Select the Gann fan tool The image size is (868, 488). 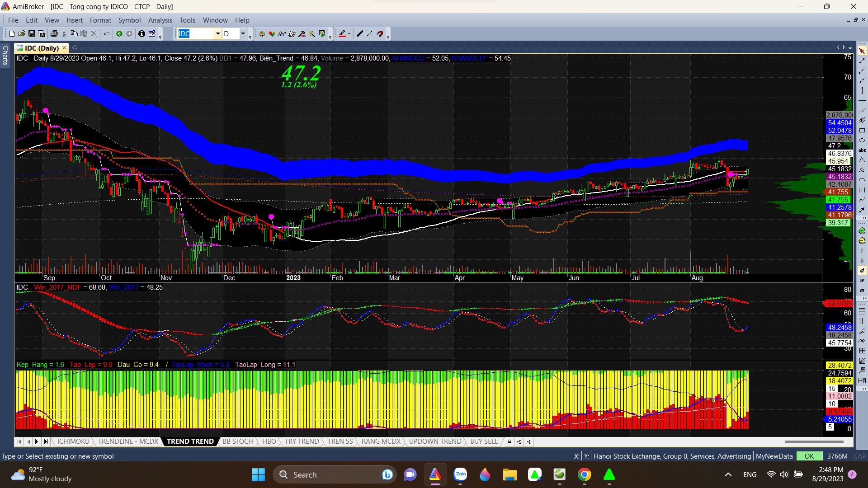click(x=862, y=361)
